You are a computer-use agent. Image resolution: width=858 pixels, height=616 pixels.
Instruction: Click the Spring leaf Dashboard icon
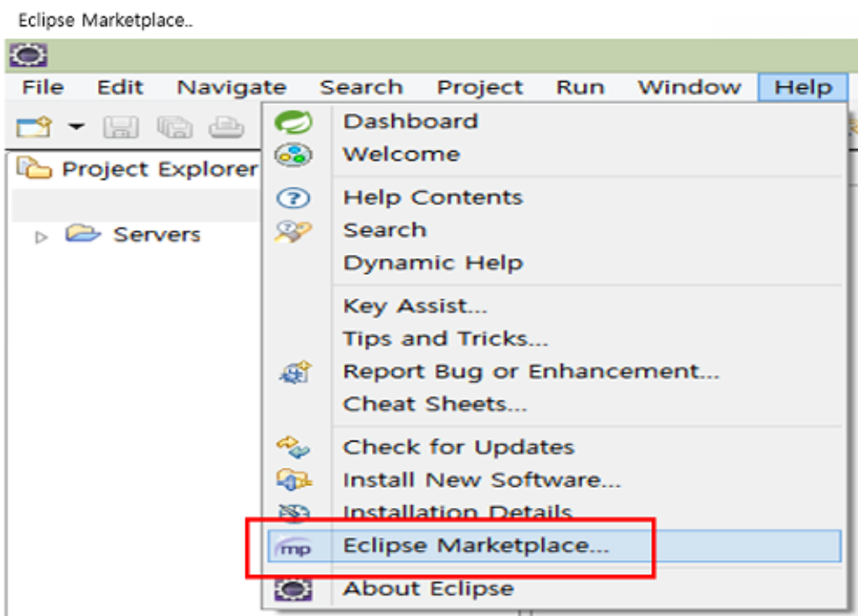tap(294, 122)
